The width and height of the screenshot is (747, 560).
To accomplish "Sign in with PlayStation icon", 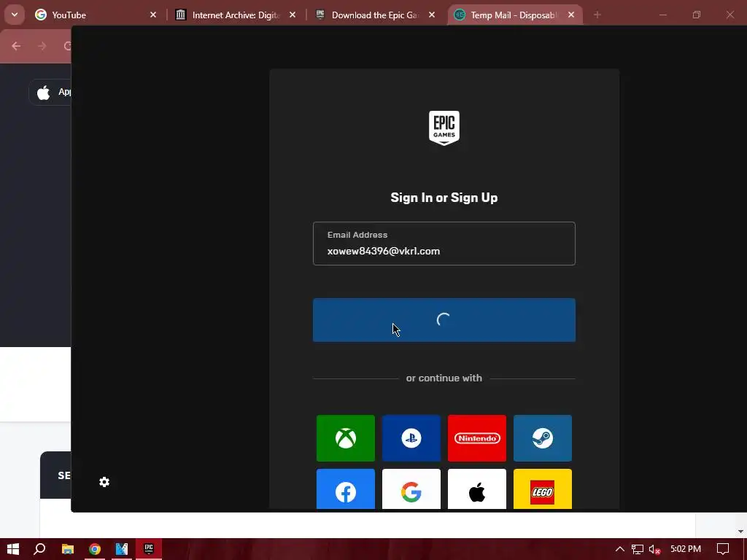I will click(x=411, y=438).
